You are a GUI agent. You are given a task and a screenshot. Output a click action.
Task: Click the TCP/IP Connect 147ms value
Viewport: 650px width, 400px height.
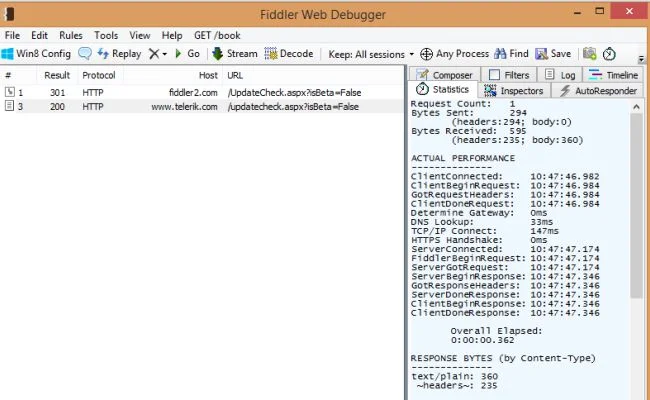pyautogui.click(x=544, y=231)
